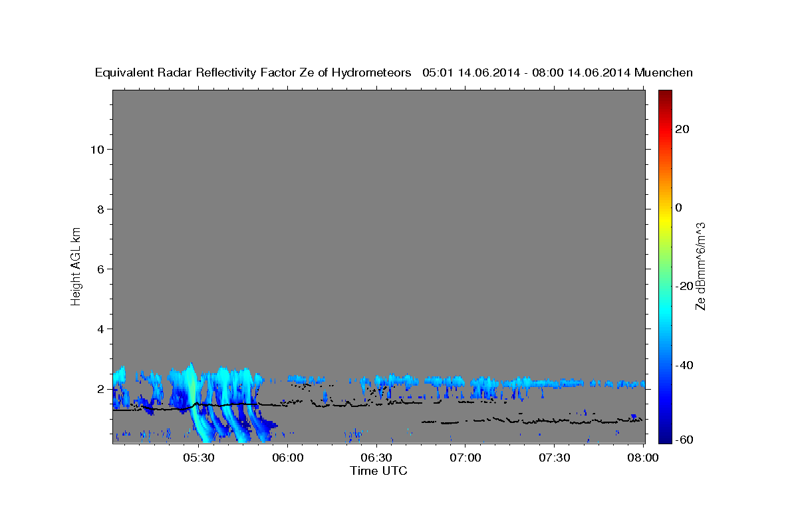The height and width of the screenshot is (532, 798).
Task: Click the 06:00 time tick label
Action: pyautogui.click(x=287, y=458)
